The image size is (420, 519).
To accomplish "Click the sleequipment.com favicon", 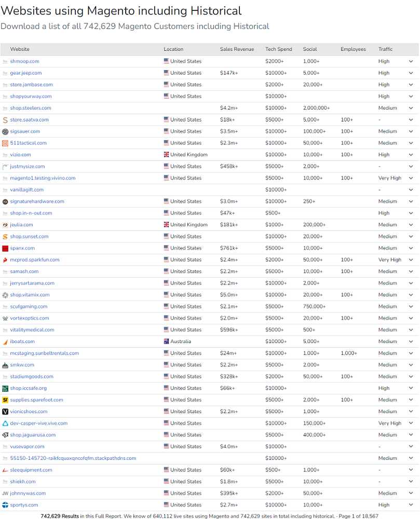I will [x=5, y=470].
